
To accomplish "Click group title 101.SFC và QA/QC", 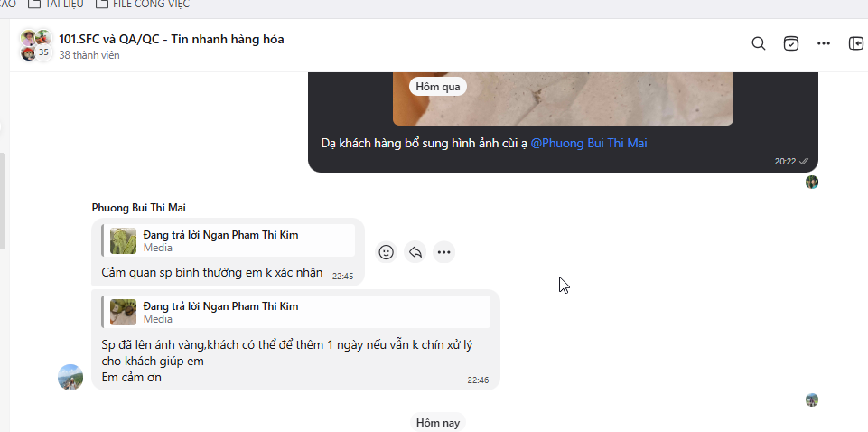I will 171,39.
